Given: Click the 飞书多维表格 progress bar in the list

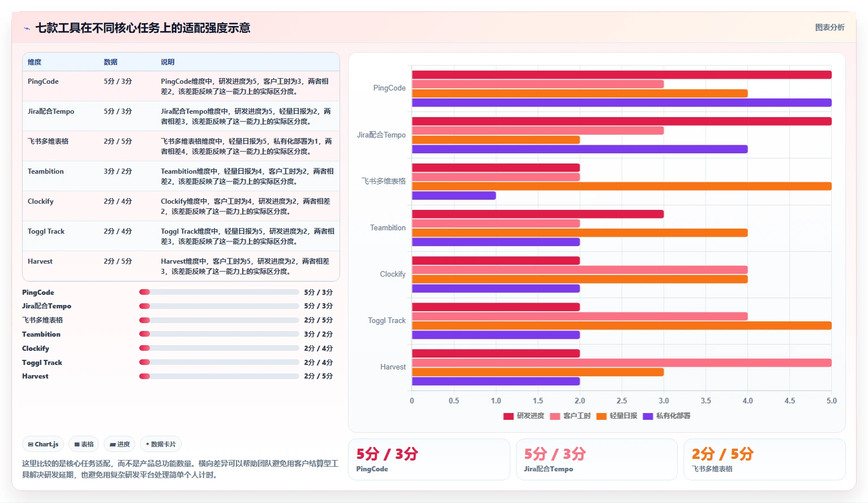Looking at the screenshot, I should point(219,320).
